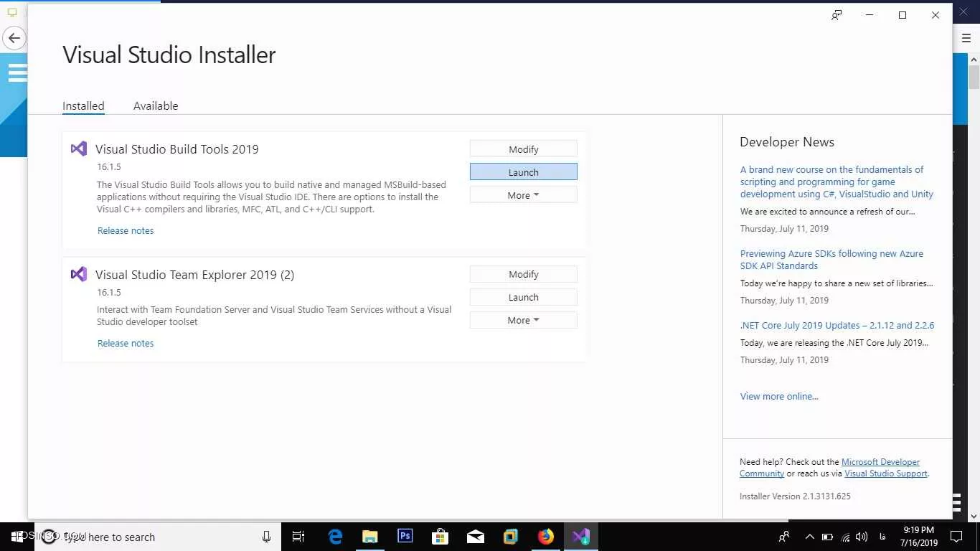The image size is (980, 551).
Task: Click the microphone icon in the search box
Action: pos(266,537)
